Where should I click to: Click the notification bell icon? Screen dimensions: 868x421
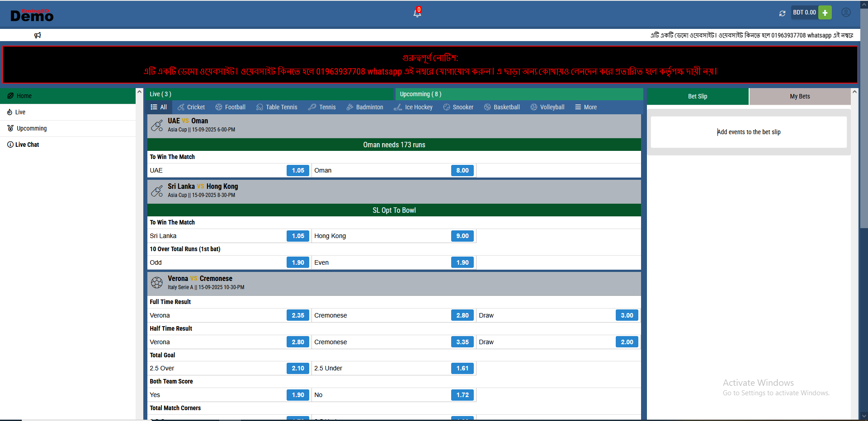click(417, 13)
